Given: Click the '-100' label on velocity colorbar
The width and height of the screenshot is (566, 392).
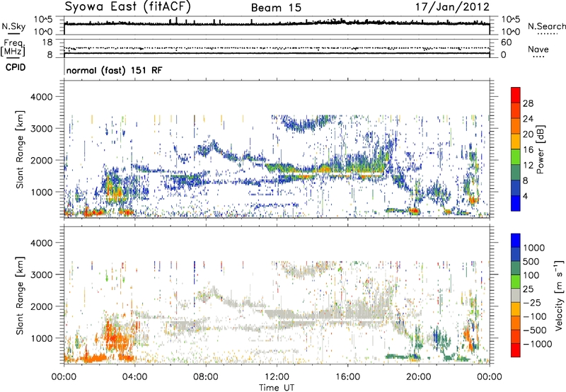Looking at the screenshot, I should tap(535, 316).
